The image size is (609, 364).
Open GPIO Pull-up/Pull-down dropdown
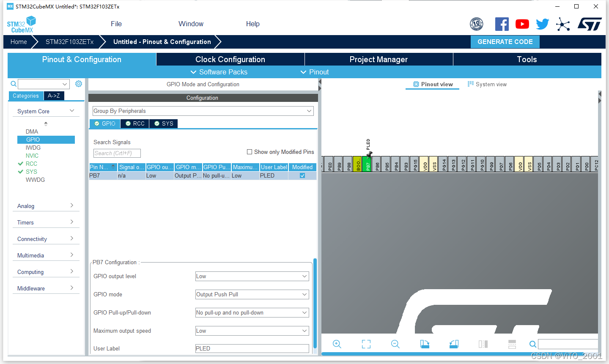pyautogui.click(x=252, y=312)
